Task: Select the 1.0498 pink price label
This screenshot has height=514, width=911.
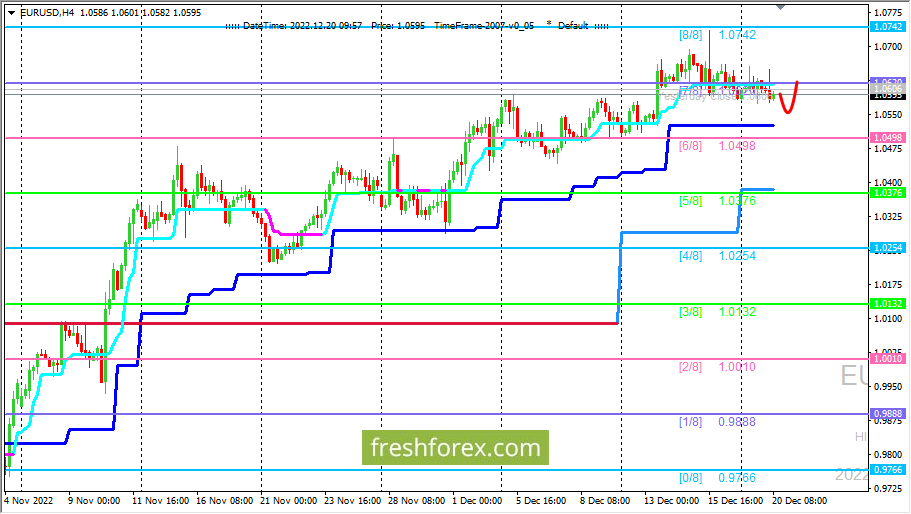Action: 888,138
